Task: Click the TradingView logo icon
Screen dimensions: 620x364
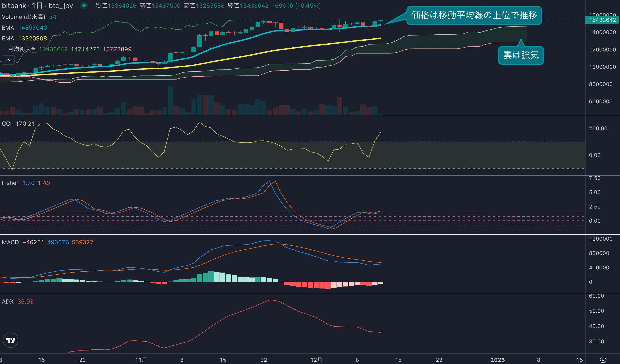Action: (x=10, y=340)
